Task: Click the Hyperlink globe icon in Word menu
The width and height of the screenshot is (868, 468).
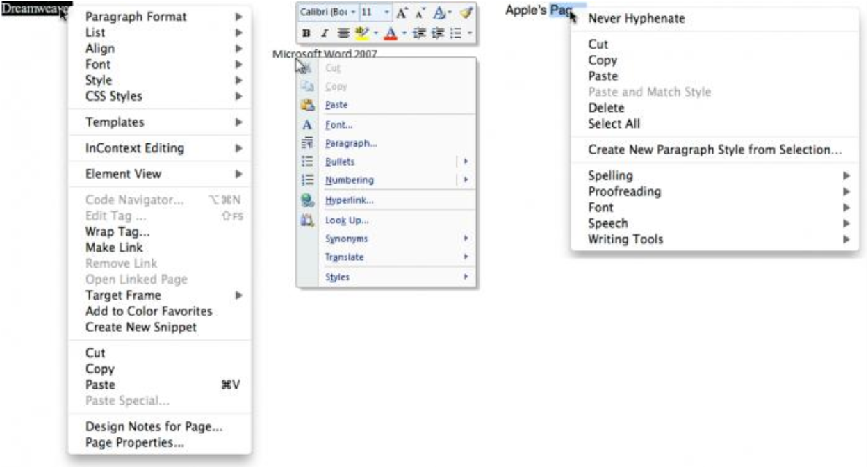Action: pyautogui.click(x=307, y=200)
